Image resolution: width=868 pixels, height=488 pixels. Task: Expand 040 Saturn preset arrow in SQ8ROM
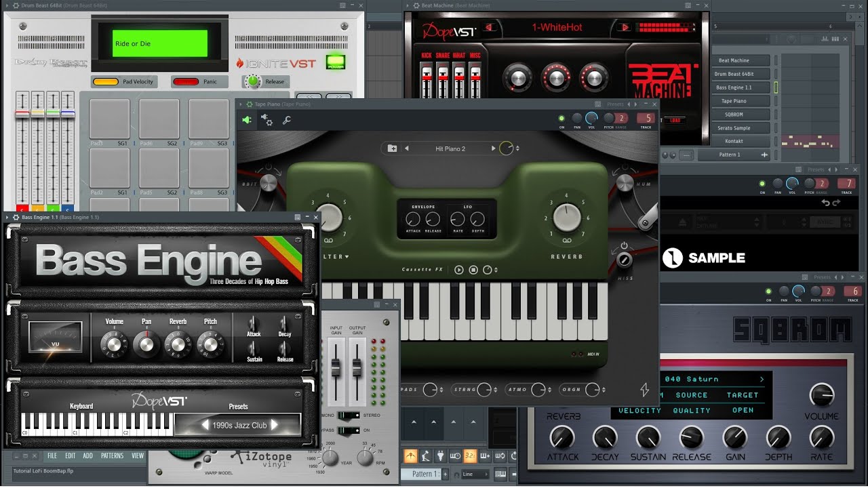[x=762, y=379]
